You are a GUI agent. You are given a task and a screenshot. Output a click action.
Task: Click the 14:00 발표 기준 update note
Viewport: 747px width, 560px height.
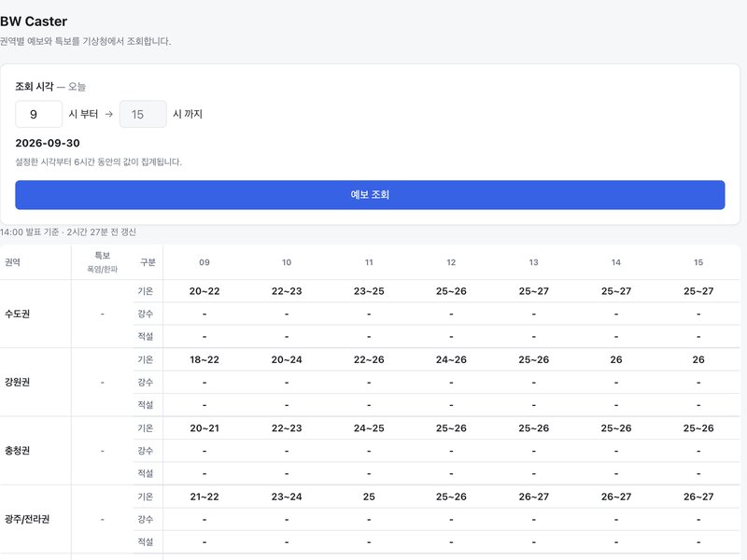[68, 231]
